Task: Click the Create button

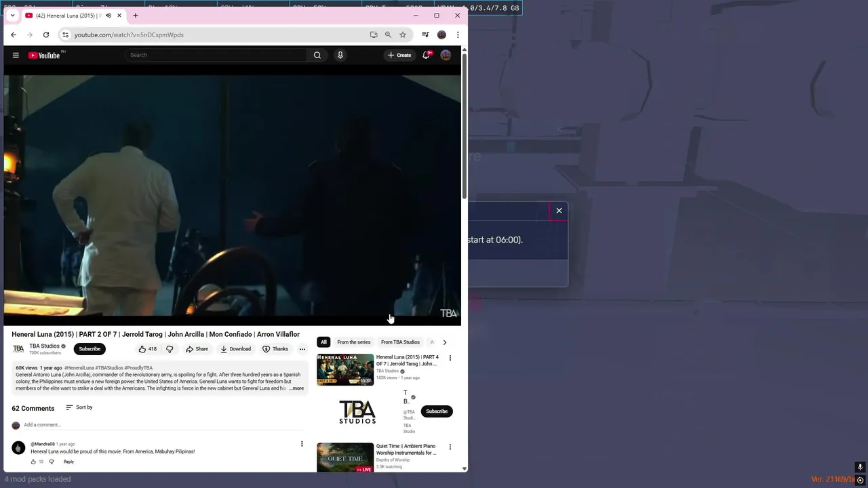Action: click(399, 55)
